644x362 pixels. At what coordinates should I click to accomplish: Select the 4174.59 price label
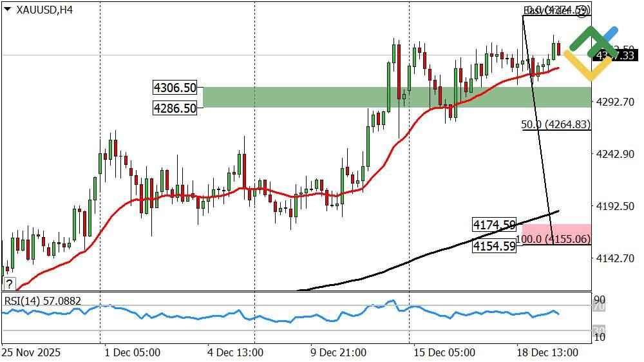coord(494,225)
